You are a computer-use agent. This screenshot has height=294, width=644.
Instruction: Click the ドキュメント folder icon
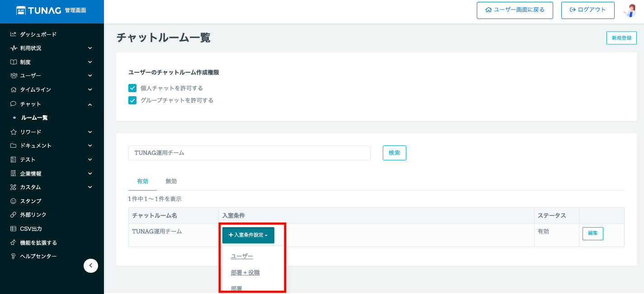pyautogui.click(x=14, y=145)
